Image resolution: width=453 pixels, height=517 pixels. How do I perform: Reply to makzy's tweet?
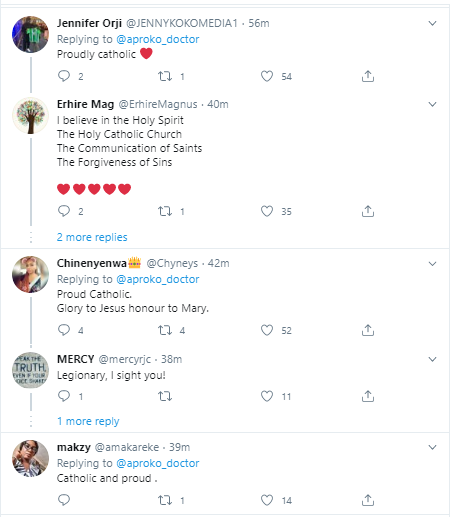pyautogui.click(x=64, y=500)
